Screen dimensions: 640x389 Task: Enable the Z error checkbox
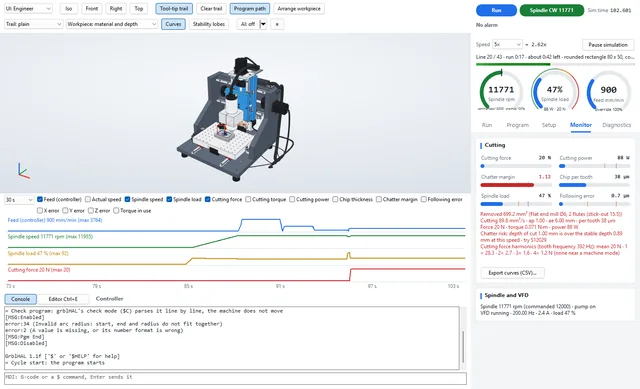click(91, 211)
